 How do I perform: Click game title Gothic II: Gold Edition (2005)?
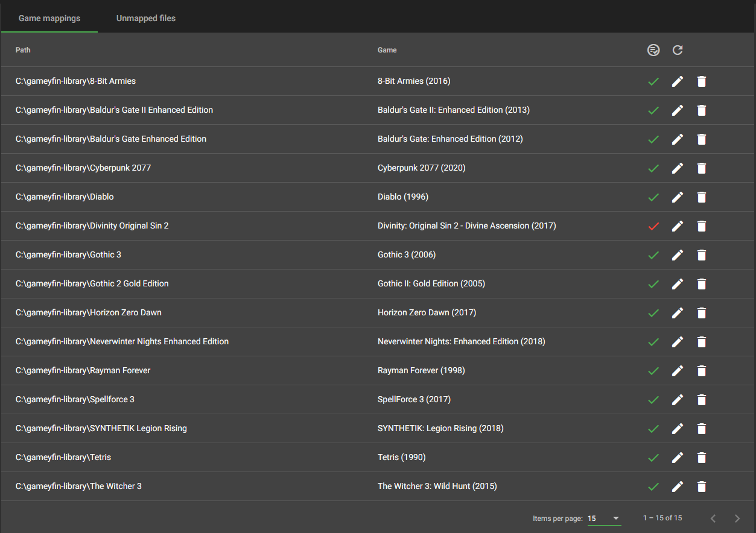point(431,284)
